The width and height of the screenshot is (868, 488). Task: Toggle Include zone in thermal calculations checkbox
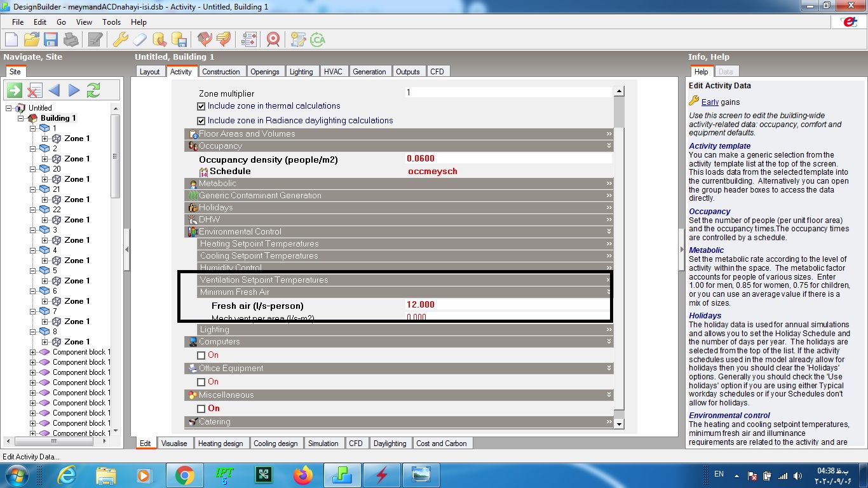pyautogui.click(x=201, y=106)
